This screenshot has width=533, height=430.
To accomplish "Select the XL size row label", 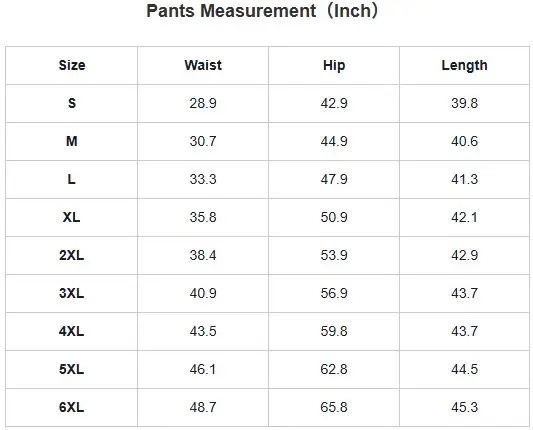I will point(71,217).
